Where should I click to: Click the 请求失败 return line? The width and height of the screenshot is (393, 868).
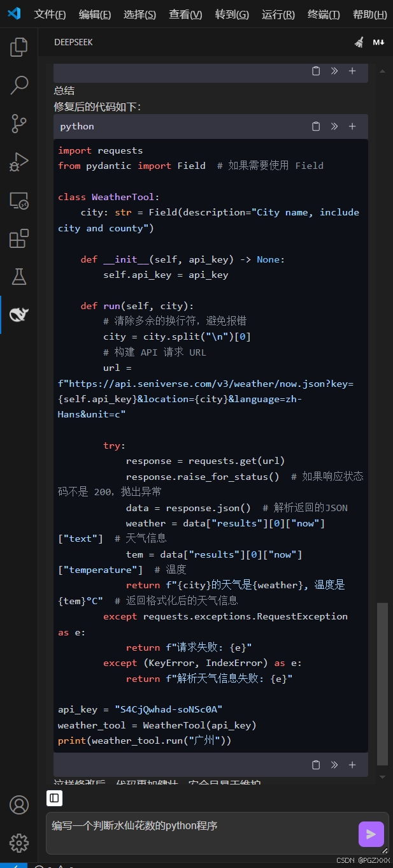pyautogui.click(x=189, y=647)
